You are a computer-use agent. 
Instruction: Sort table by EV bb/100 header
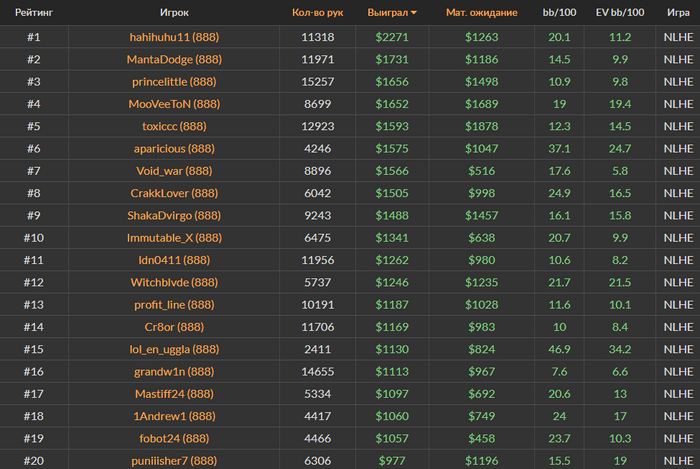[620, 12]
